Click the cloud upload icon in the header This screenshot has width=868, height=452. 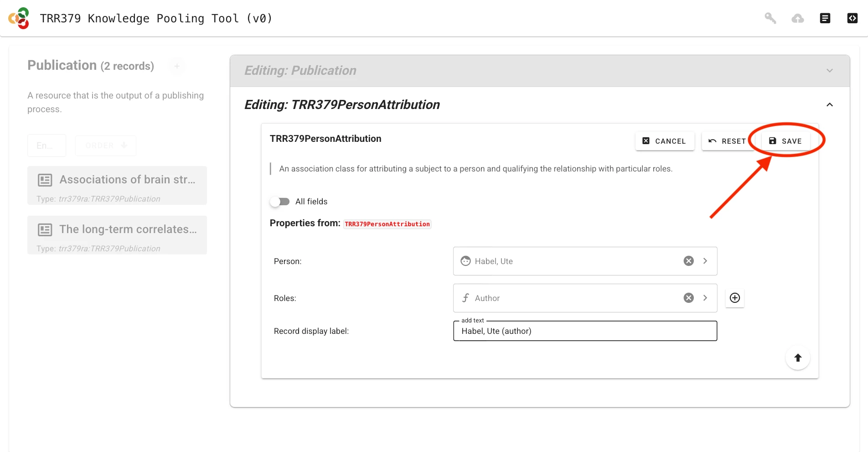coord(798,18)
